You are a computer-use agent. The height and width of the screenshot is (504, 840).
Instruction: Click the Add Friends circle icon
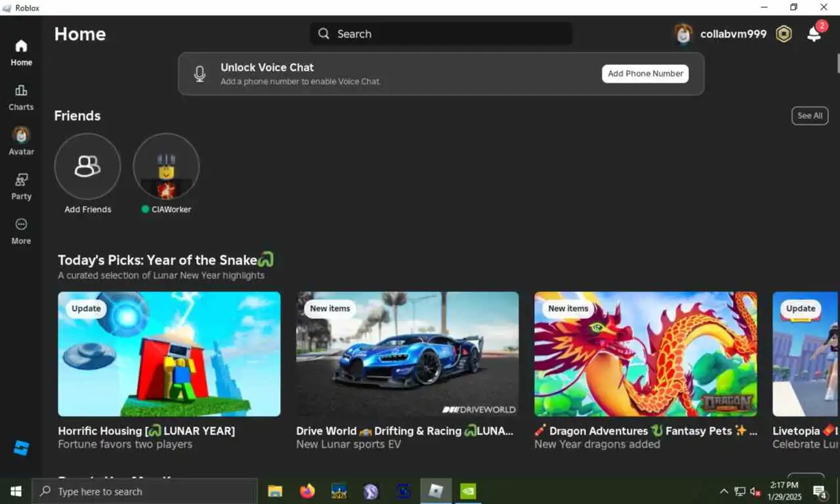tap(87, 166)
